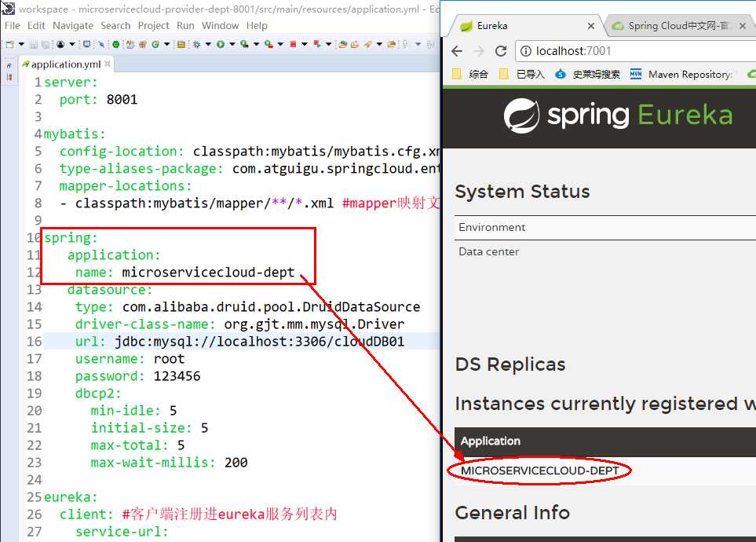Close the application.yml editor tab

pos(108,64)
